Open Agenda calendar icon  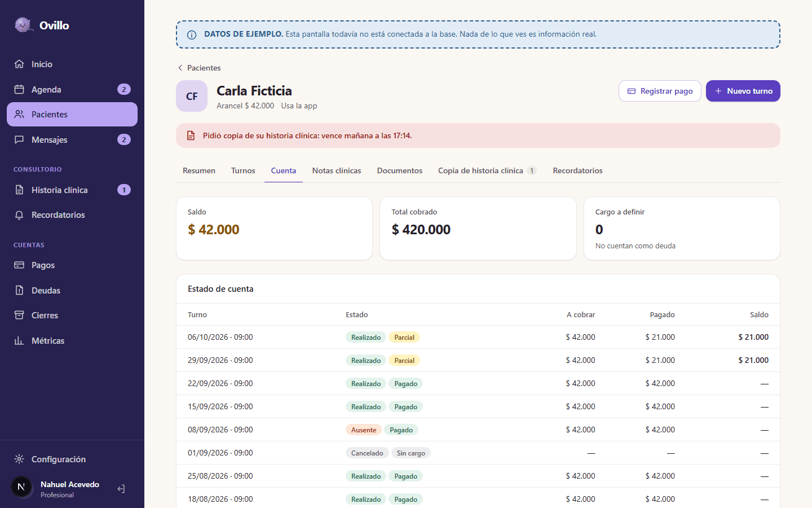[x=19, y=89]
